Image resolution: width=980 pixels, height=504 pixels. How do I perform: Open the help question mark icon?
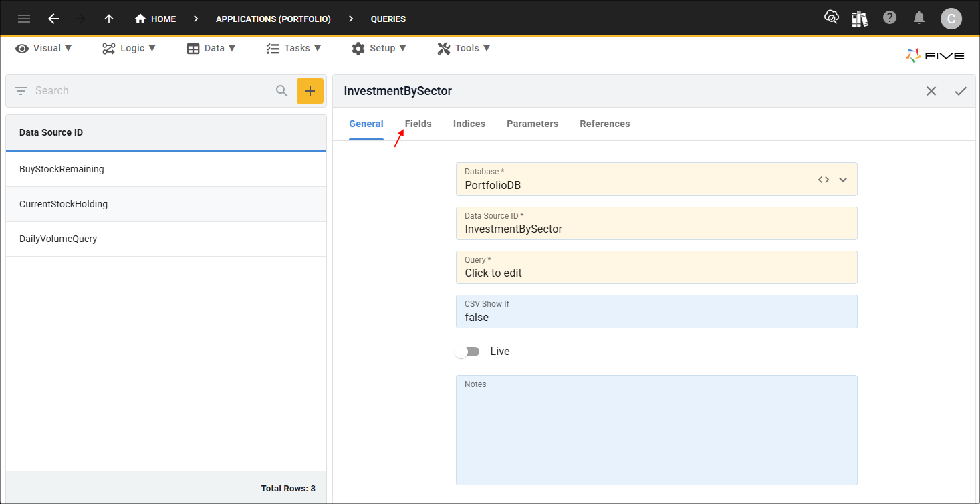point(890,18)
